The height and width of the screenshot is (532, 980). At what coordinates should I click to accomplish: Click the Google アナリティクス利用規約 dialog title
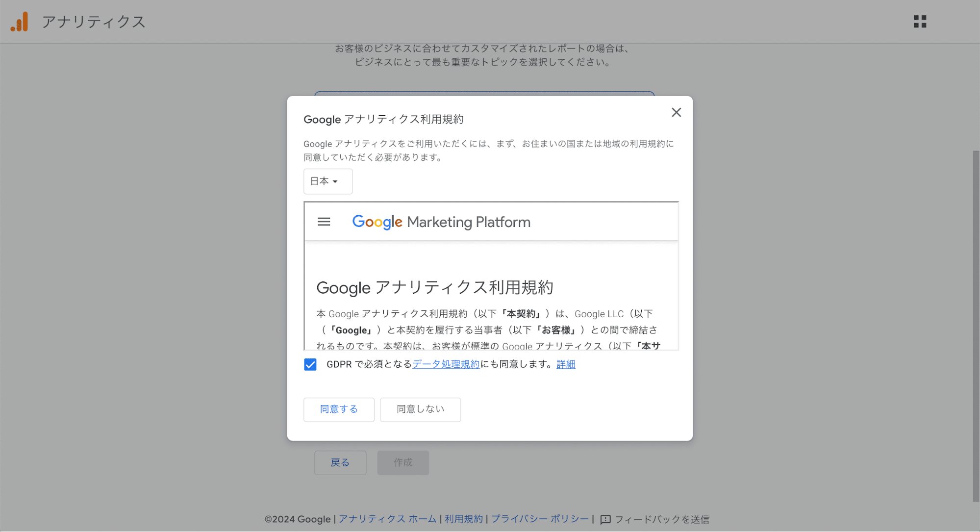click(383, 119)
